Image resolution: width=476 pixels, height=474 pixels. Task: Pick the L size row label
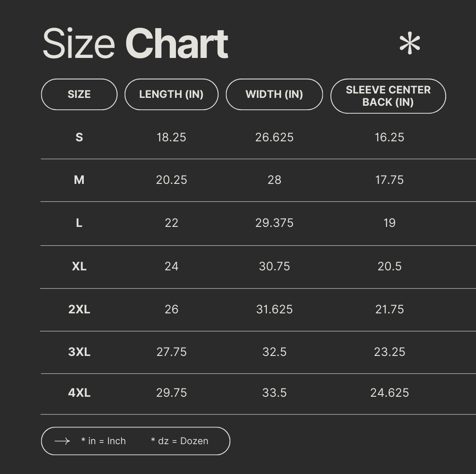(x=79, y=223)
